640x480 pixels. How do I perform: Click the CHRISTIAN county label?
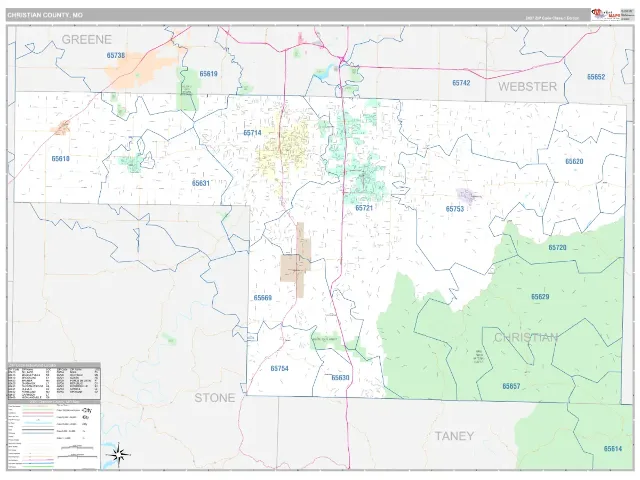coord(526,337)
